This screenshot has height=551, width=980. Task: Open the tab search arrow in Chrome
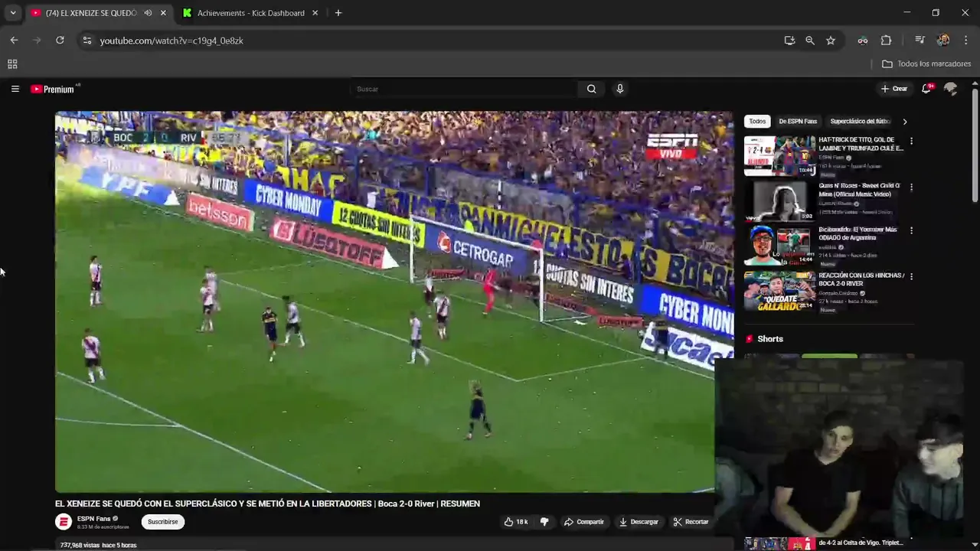point(12,13)
